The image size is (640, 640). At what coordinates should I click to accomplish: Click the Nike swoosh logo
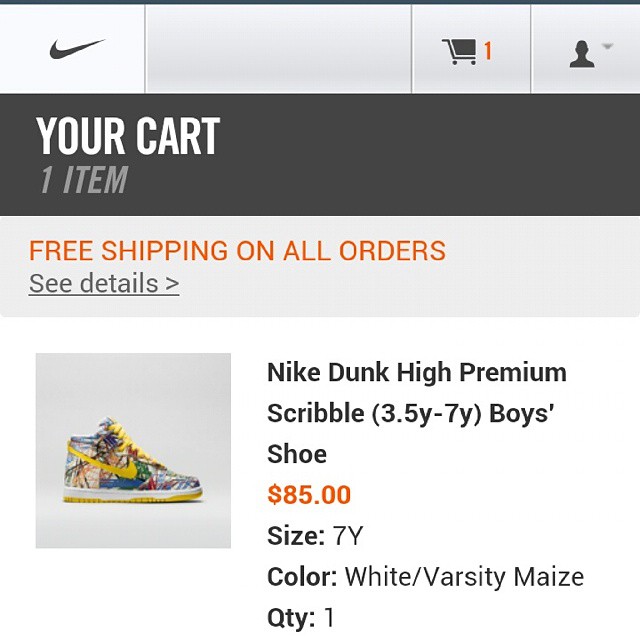pyautogui.click(x=76, y=48)
